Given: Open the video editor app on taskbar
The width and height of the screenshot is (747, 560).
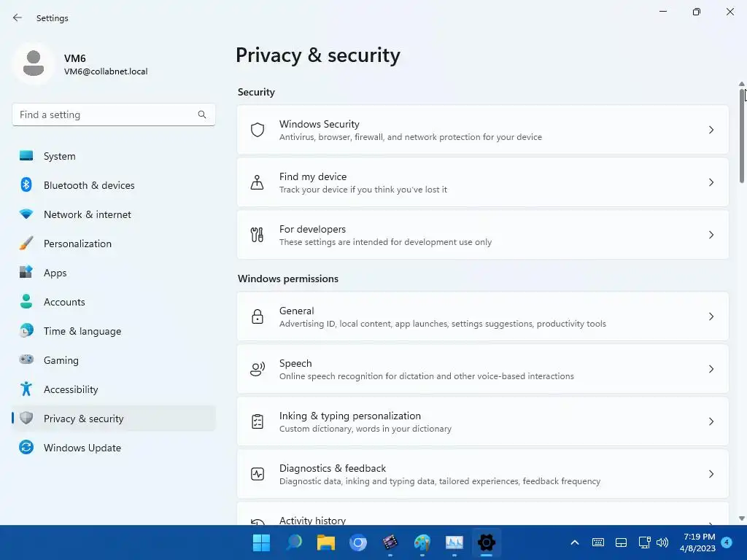Looking at the screenshot, I should click(390, 542).
